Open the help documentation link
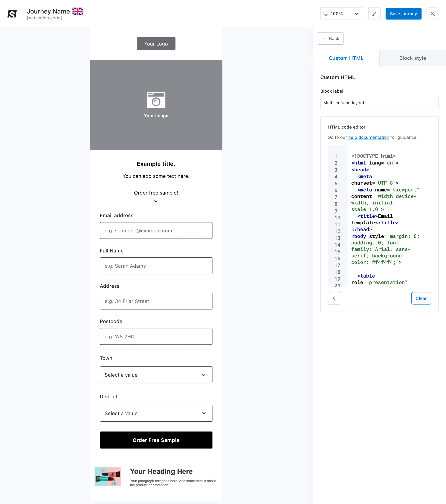This screenshot has height=504, width=446. [x=369, y=137]
